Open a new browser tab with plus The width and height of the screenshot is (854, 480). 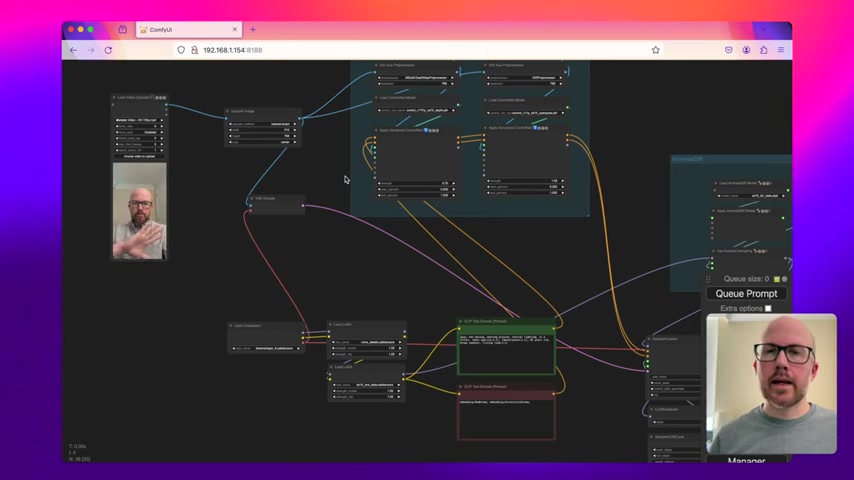[252, 30]
